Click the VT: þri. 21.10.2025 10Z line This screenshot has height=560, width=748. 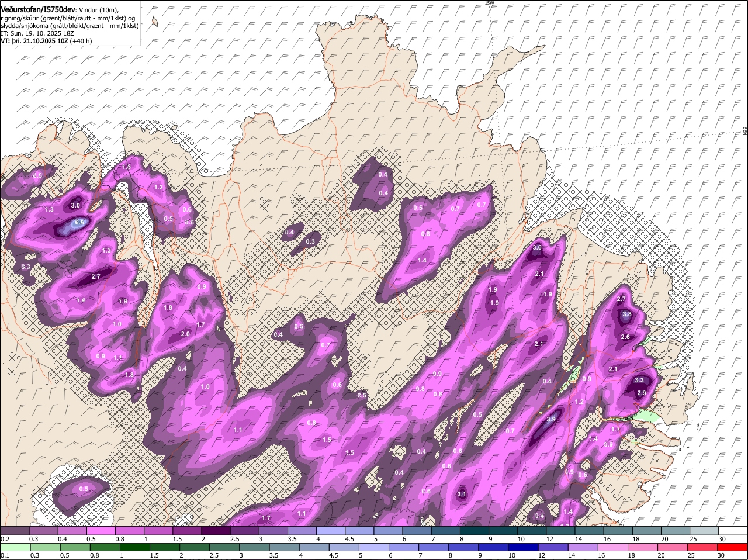[47, 41]
